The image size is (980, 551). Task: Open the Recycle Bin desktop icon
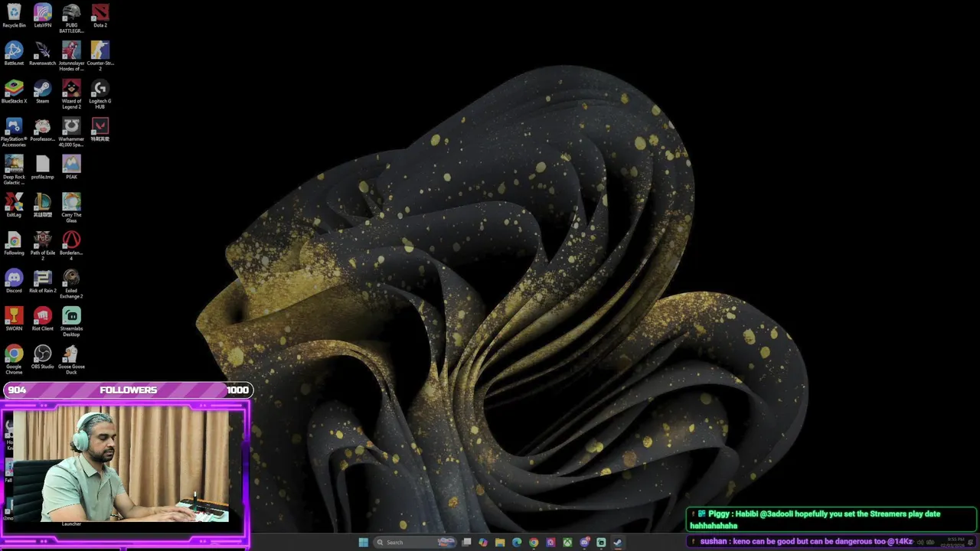pyautogui.click(x=14, y=16)
